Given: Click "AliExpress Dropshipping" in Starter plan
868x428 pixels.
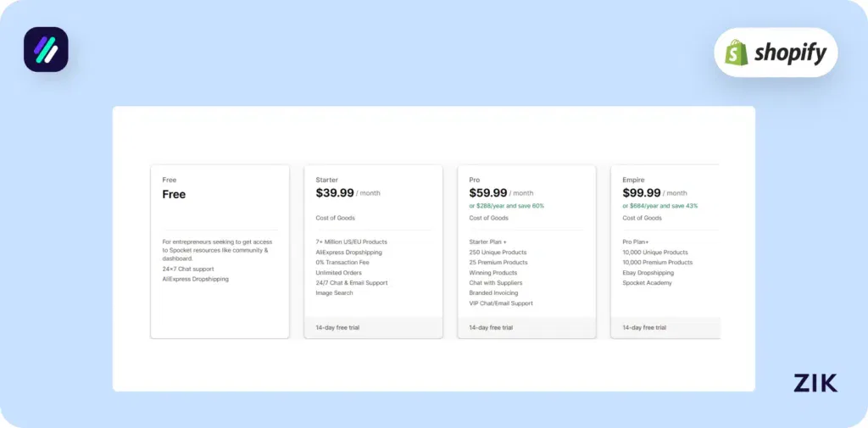Looking at the screenshot, I should click(x=348, y=253).
